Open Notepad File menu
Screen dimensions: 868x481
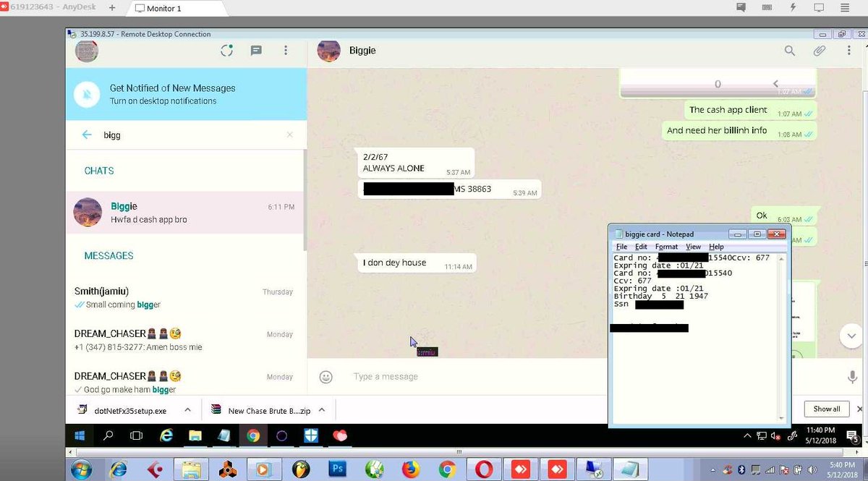tap(621, 247)
